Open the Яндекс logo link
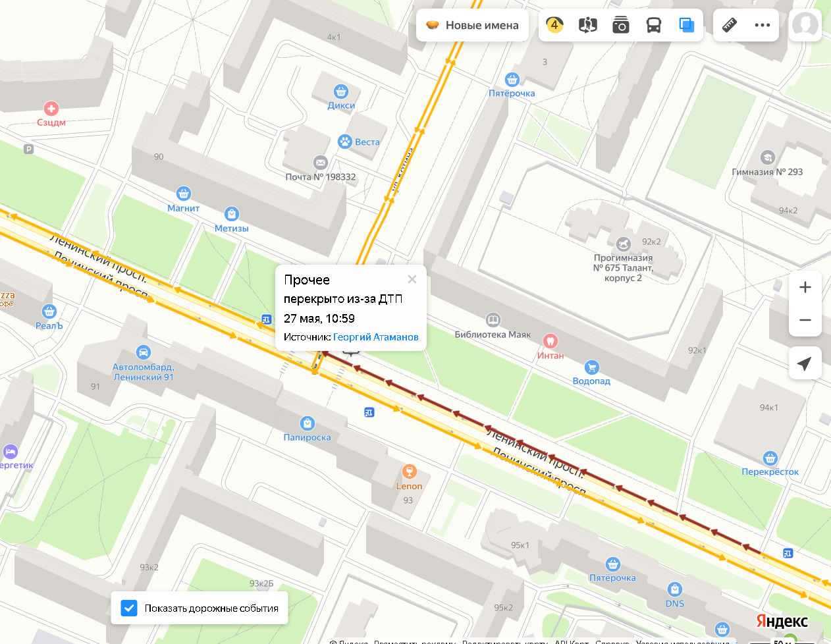Viewport: 831px width, 644px height. tap(782, 621)
